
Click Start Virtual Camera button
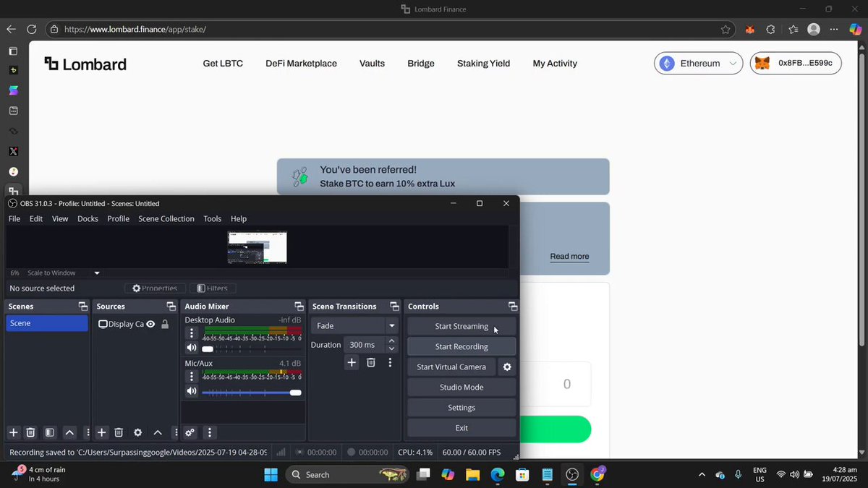[451, 367]
